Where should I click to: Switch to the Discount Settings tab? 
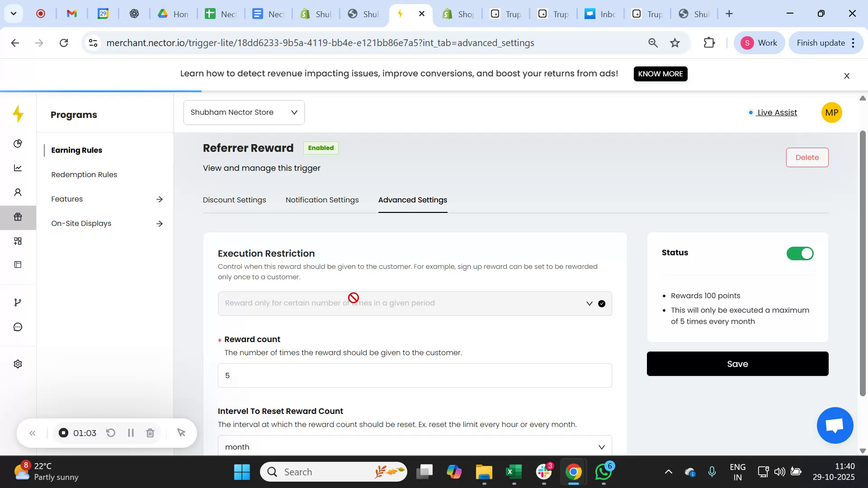(x=234, y=200)
